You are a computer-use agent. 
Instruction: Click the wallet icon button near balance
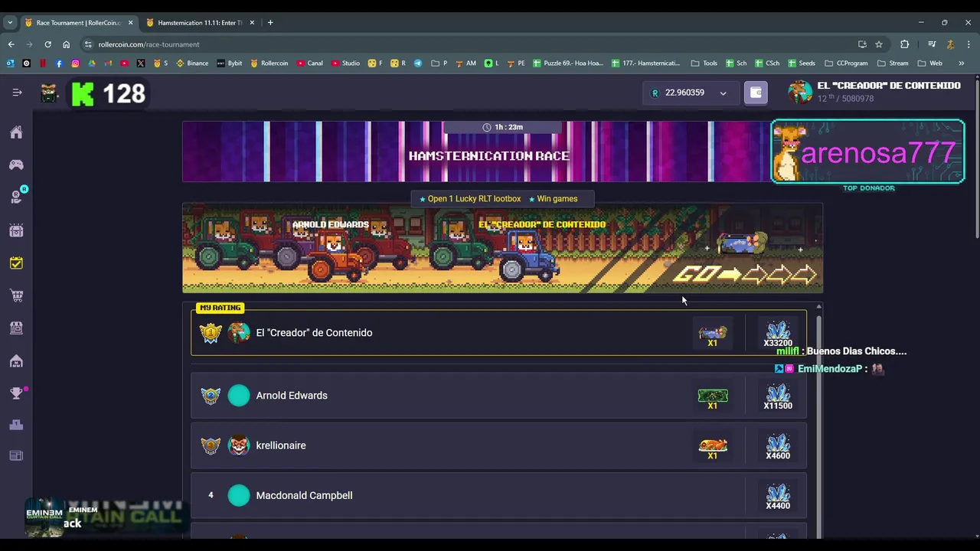coord(756,93)
